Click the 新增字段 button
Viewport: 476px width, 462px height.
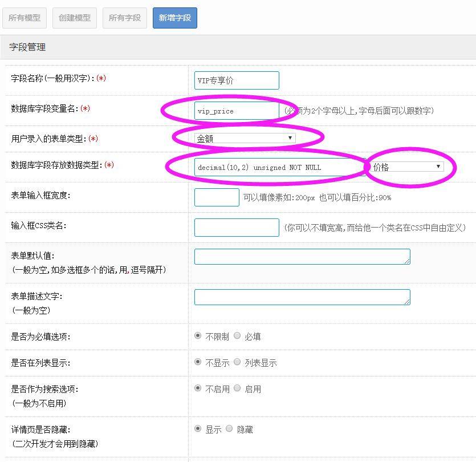[x=175, y=18]
